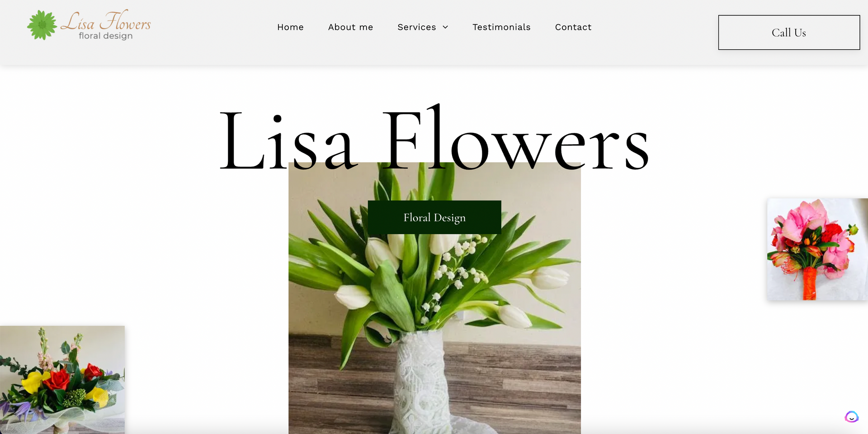Click the Floral Design button
Viewport: 868px width, 434px height.
434,217
